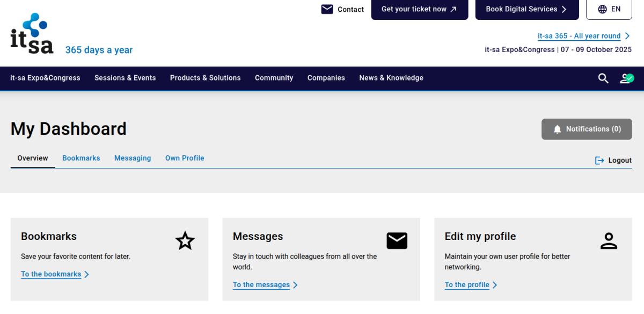
Task: Click the star icon on Bookmarks card
Action: 185,241
